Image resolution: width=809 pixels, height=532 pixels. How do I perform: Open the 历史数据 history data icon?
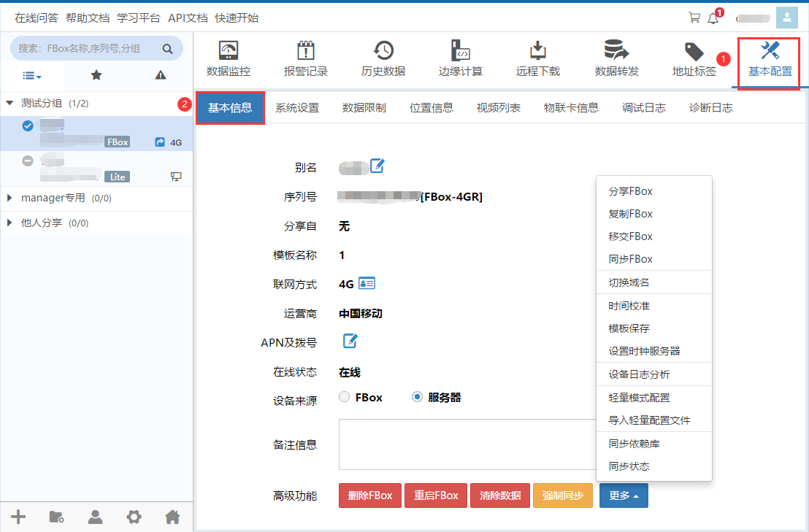383,51
